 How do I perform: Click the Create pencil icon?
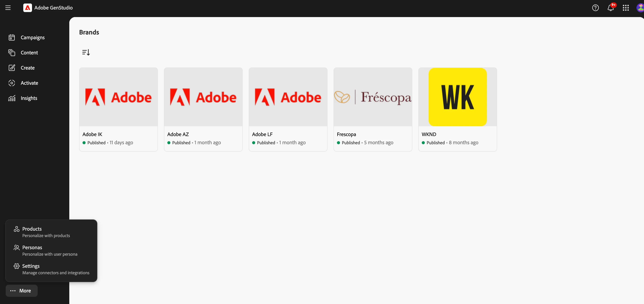coord(12,68)
